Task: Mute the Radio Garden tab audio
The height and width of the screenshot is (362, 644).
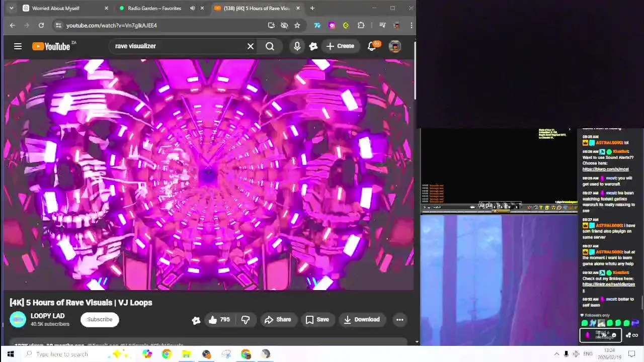Action: point(192,8)
